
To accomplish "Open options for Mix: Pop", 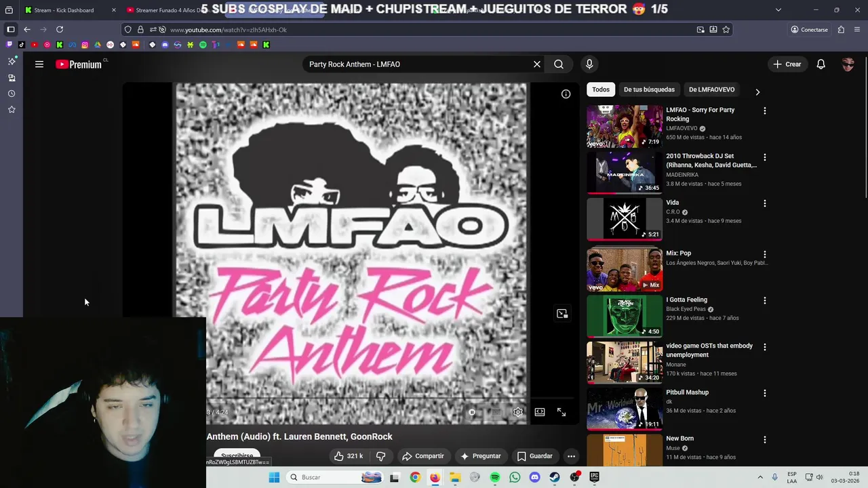I will tap(765, 254).
